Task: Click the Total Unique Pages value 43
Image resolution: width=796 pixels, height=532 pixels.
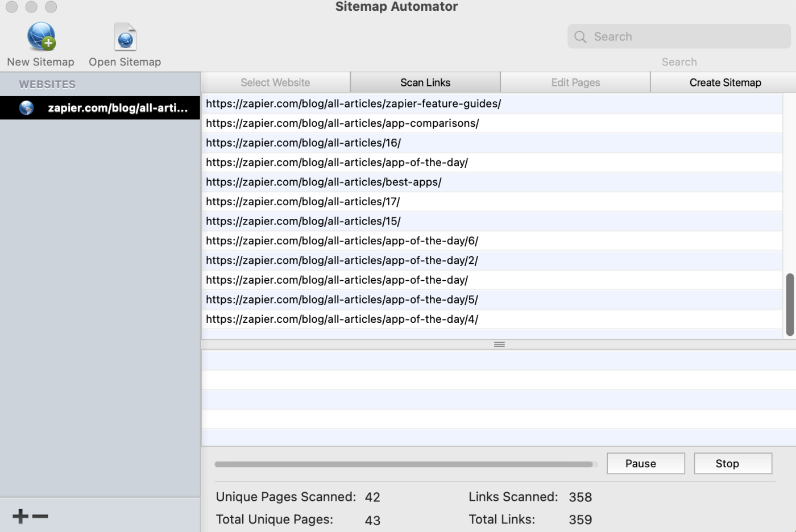Action: point(372,520)
